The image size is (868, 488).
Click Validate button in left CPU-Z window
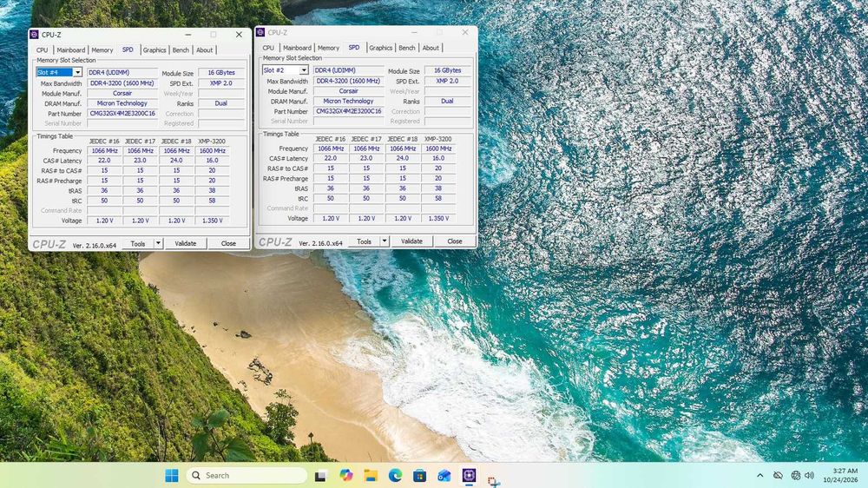(186, 243)
